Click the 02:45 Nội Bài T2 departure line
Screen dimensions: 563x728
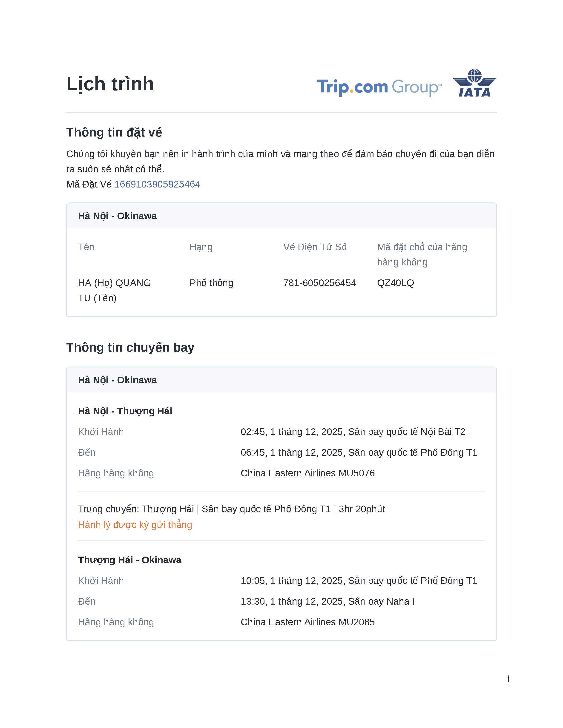pyautogui.click(x=353, y=432)
